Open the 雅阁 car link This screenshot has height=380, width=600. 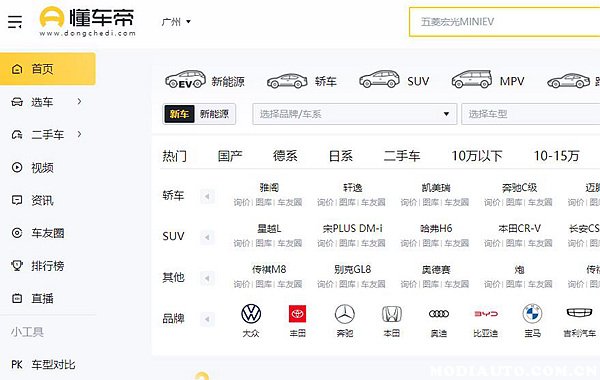point(269,188)
